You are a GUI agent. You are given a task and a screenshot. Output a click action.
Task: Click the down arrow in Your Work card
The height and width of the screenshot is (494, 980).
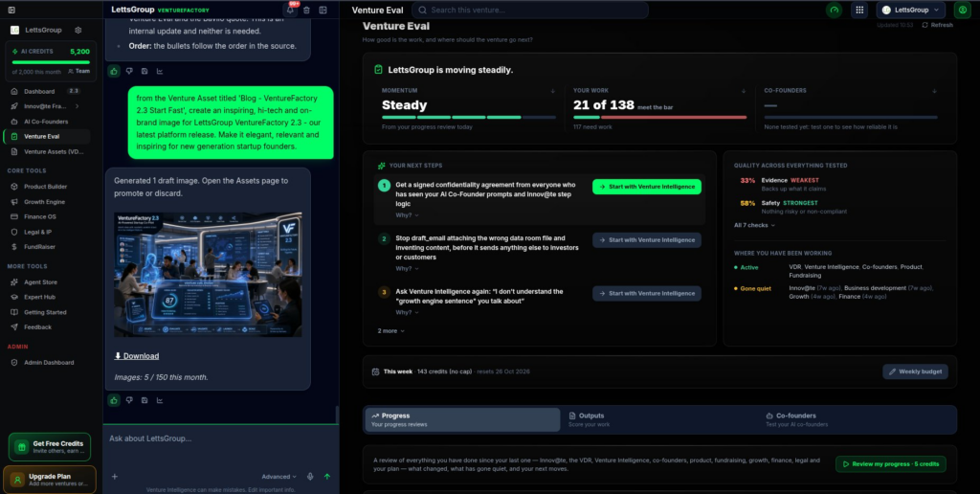(743, 91)
